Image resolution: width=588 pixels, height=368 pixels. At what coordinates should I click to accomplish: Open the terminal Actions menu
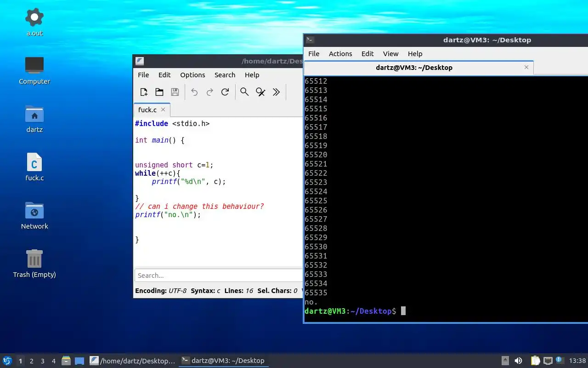click(x=340, y=54)
